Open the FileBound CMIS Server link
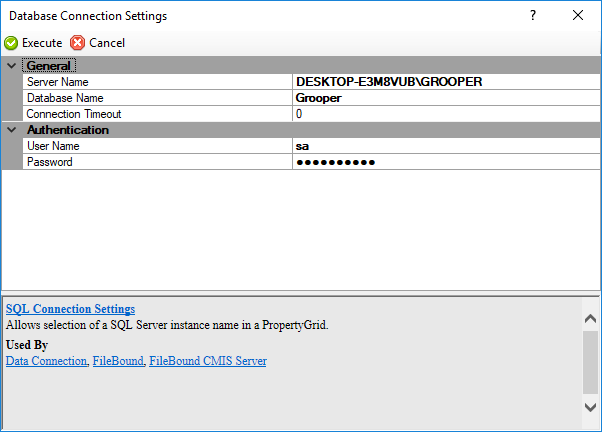This screenshot has height=432, width=602. point(208,361)
